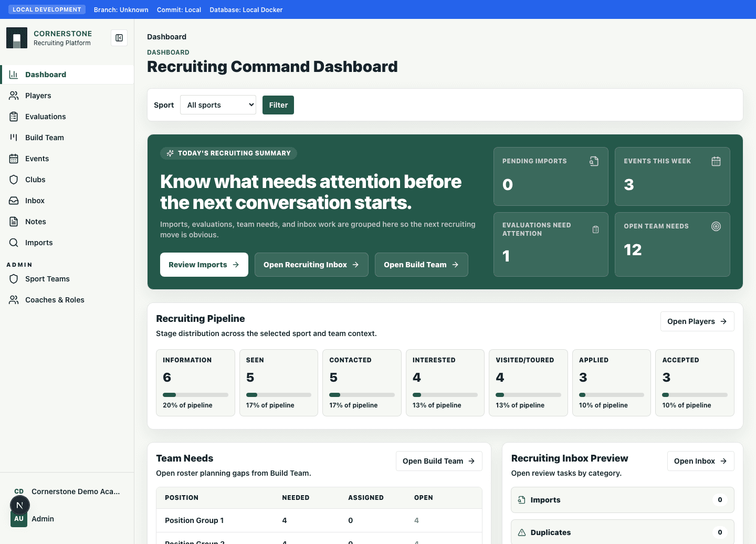
Task: Select the Interested pipeline stage card
Action: (445, 383)
